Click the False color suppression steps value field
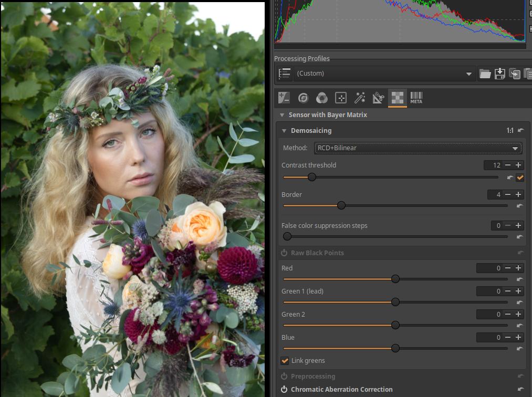Viewport: 532px width, 397px height. [497, 226]
